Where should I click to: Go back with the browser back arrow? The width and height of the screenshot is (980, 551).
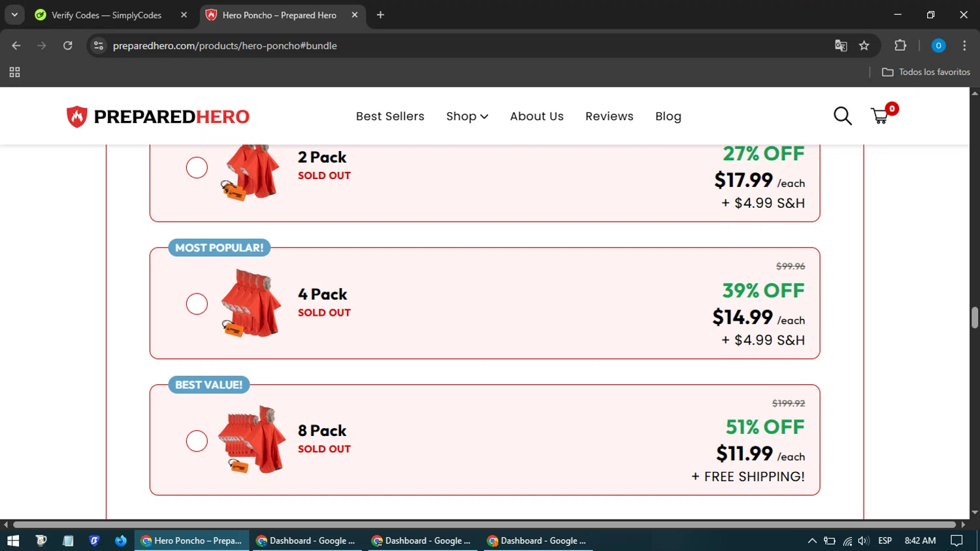[16, 46]
